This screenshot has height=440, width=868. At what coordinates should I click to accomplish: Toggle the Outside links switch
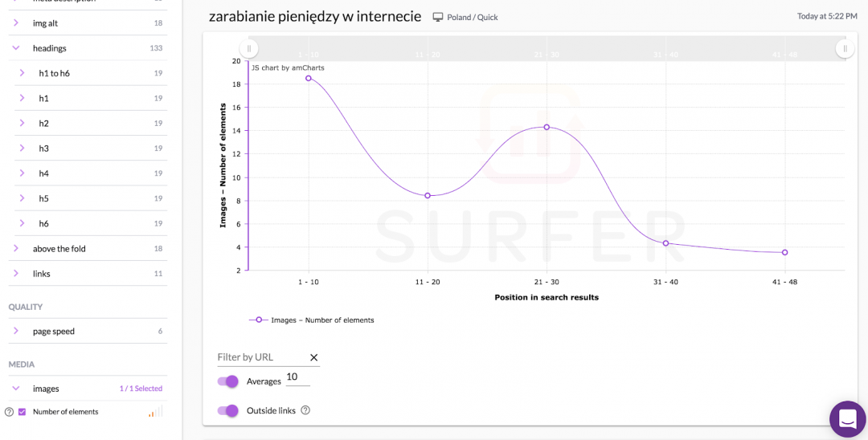pyautogui.click(x=228, y=410)
